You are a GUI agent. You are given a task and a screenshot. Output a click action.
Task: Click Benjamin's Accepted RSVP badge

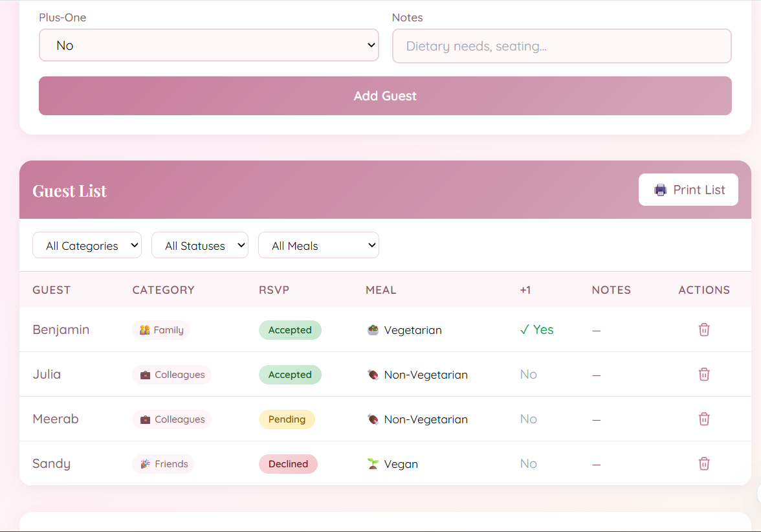290,330
